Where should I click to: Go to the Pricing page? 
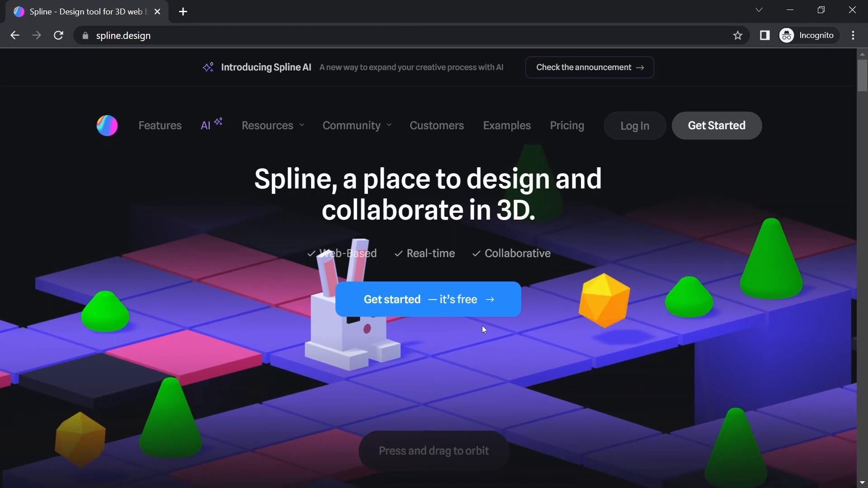coord(567,126)
